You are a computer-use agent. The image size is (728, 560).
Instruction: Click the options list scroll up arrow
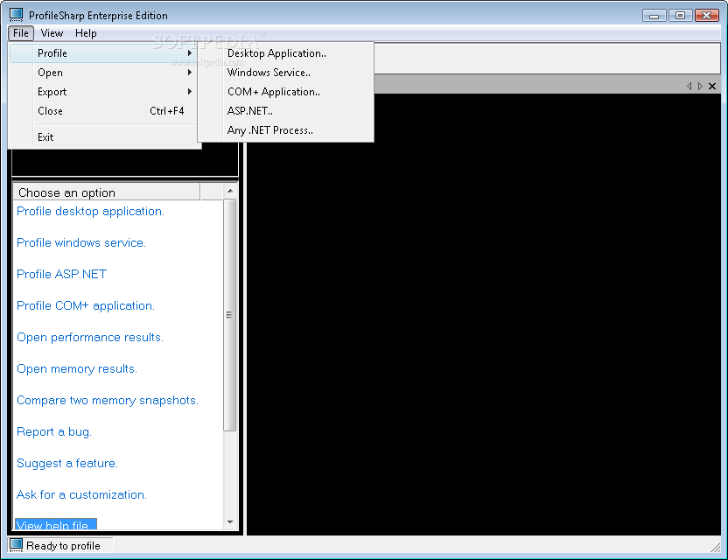pyautogui.click(x=230, y=191)
